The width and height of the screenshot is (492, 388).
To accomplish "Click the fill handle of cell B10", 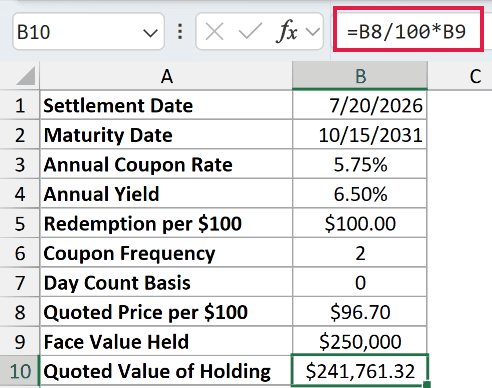I will coord(427,385).
